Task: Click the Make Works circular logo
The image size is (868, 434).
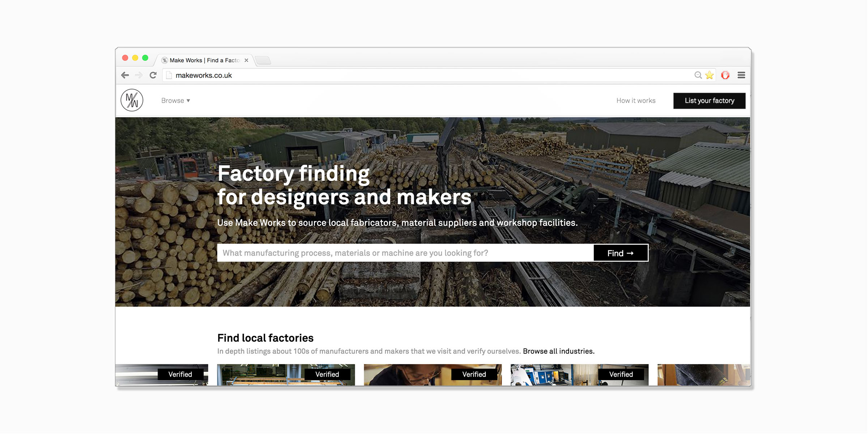Action: (132, 100)
